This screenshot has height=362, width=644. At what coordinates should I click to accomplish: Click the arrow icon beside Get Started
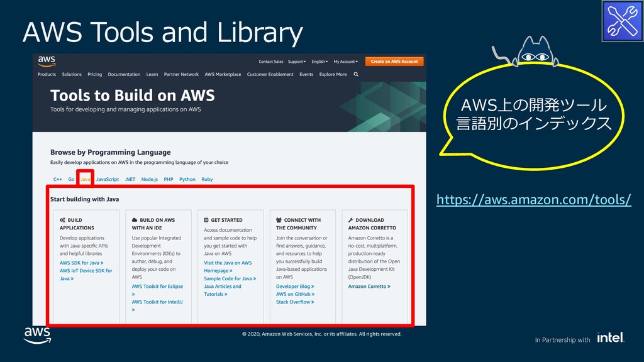pos(206,220)
